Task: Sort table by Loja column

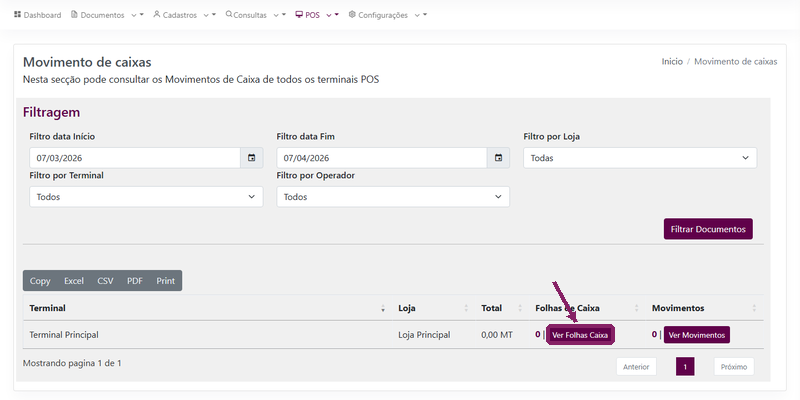Action: click(x=433, y=308)
